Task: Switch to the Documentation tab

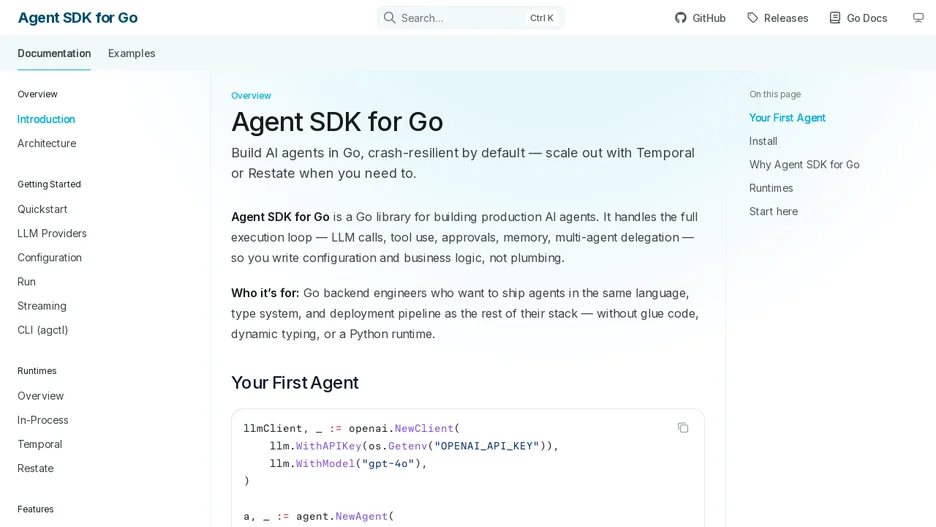Action: pos(54,53)
